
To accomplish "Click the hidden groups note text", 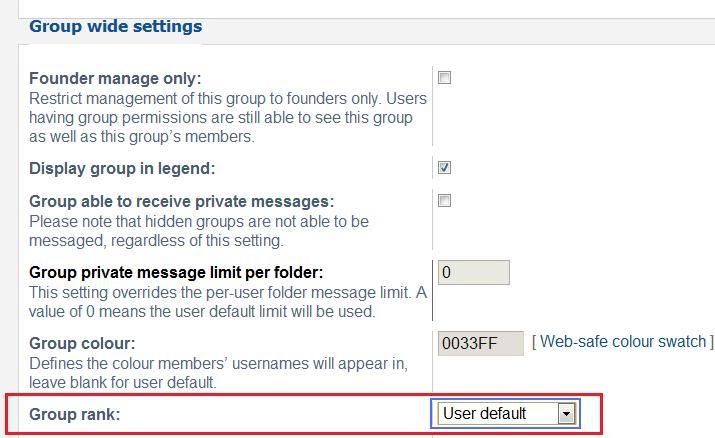I will (199, 231).
